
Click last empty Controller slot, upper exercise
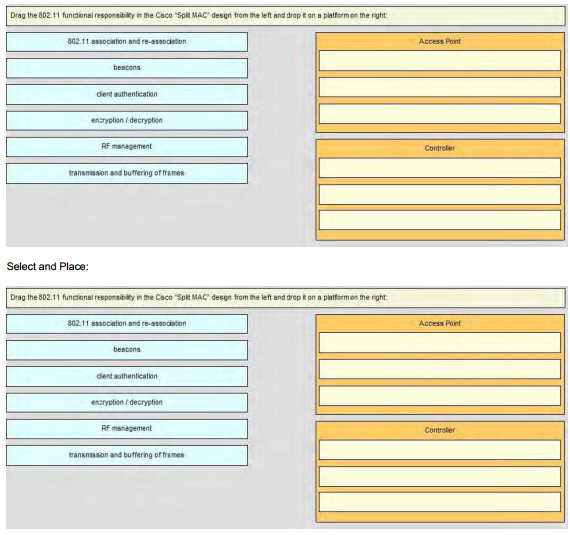(x=440, y=220)
